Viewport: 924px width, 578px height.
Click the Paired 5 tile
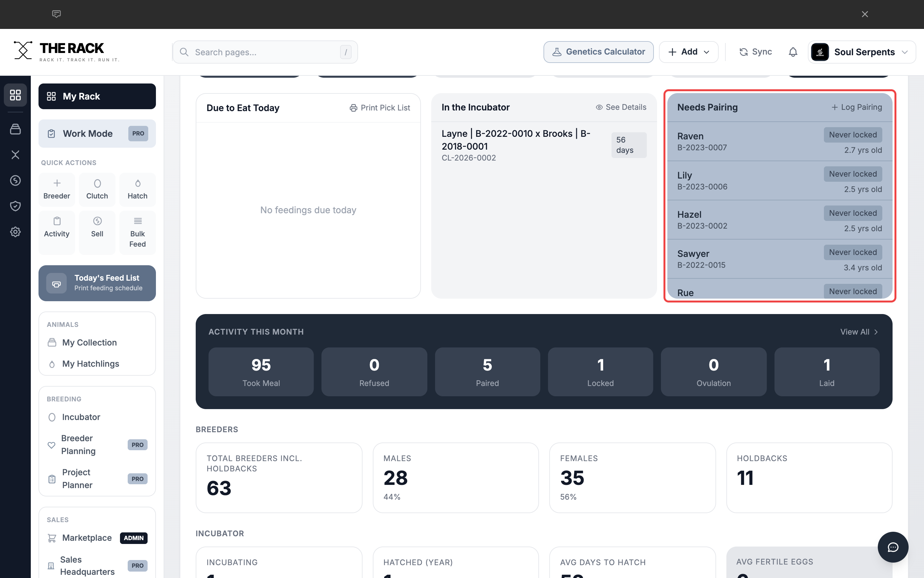point(487,372)
